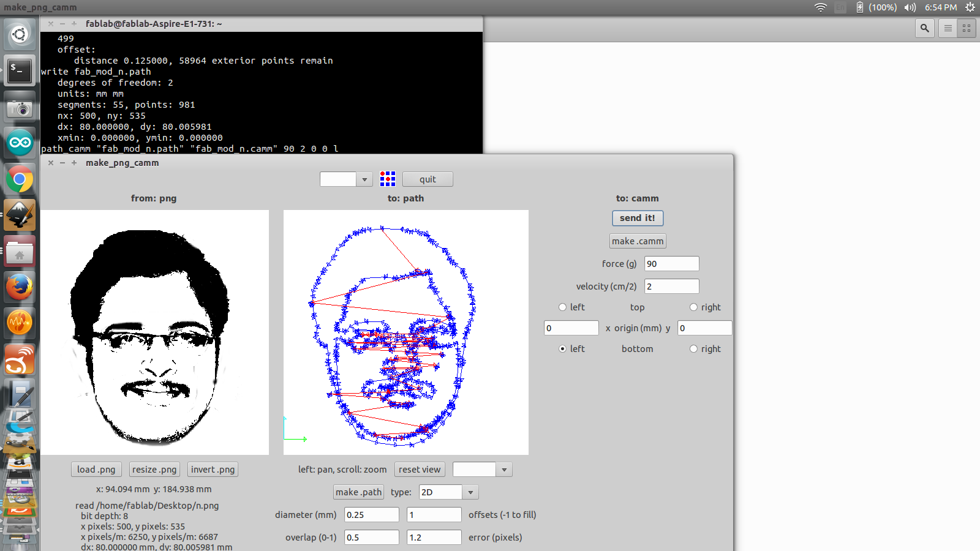Screen dimensions: 980x551
Task: Open the Terminal from the launcher
Action: click(20, 71)
